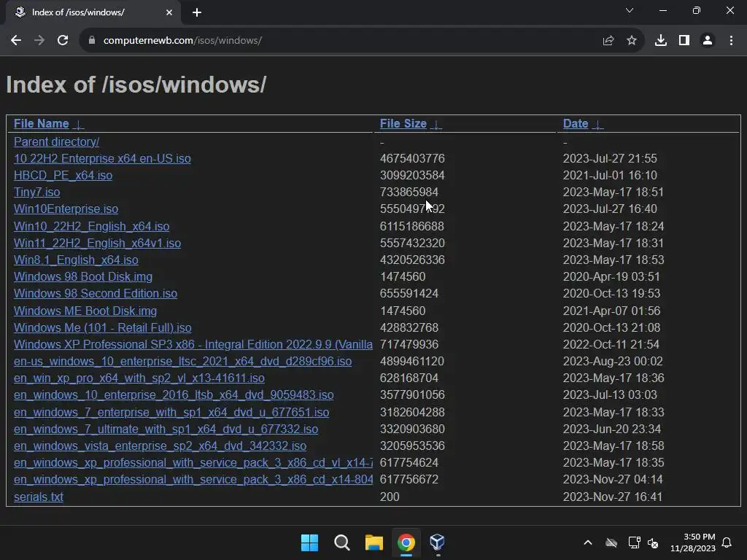
Task: Download en_windows_7_enterprise_with_sp1 iso
Action: [171, 413]
